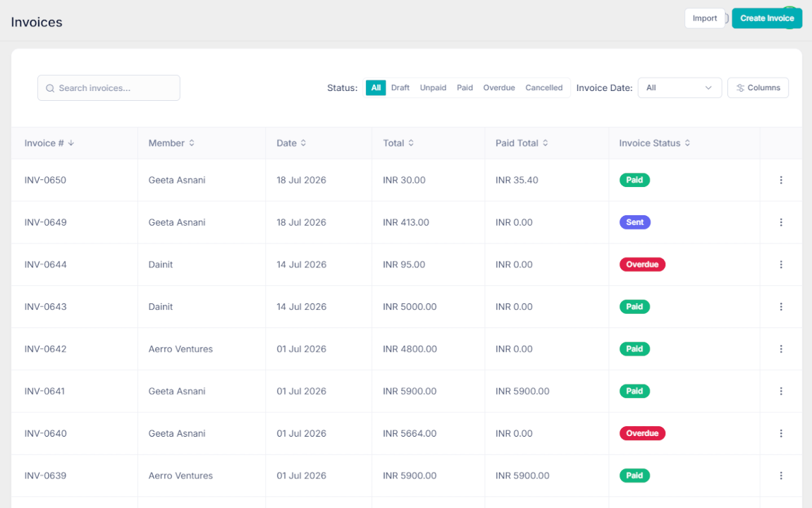Open the actions menu for INV-0639

[781, 476]
